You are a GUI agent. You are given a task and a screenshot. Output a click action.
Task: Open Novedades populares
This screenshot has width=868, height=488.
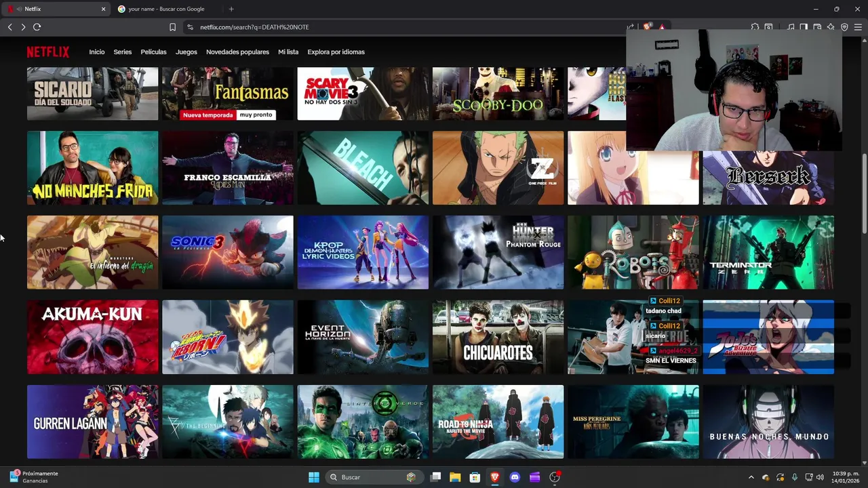(237, 52)
